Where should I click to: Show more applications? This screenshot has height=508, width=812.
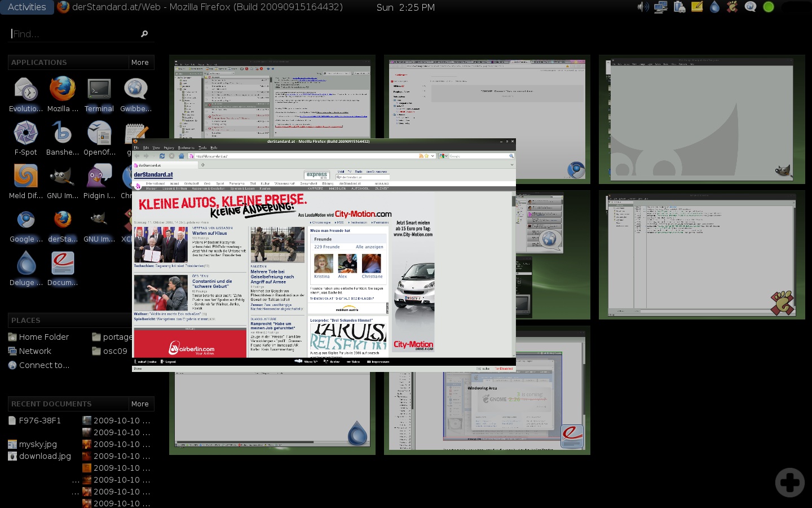(140, 62)
